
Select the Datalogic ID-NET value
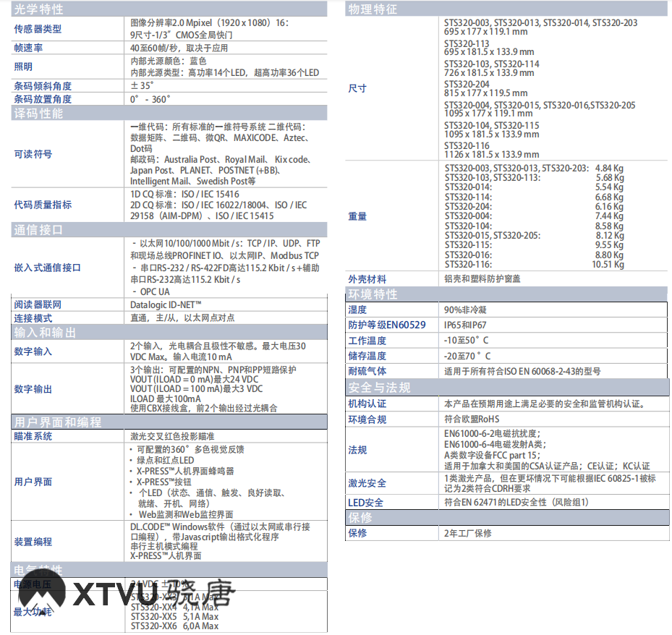(166, 304)
